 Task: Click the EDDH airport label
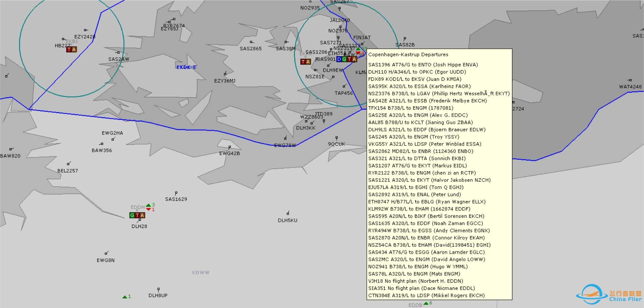click(137, 207)
